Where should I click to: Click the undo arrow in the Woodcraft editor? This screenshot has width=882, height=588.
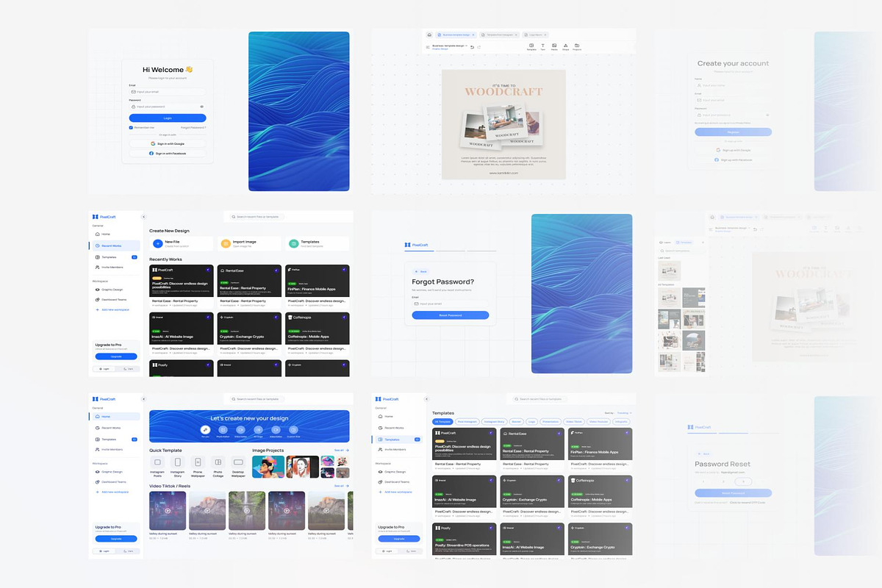[472, 46]
